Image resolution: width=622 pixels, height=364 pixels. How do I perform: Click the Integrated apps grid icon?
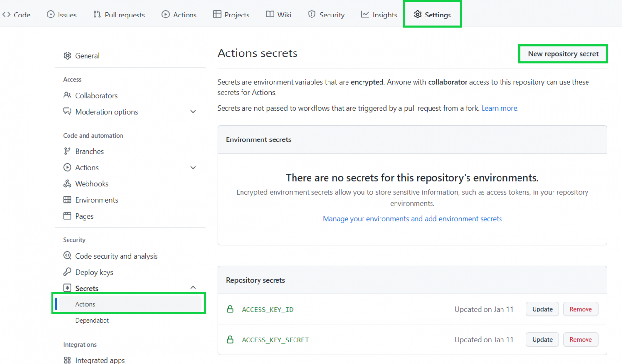click(x=68, y=360)
